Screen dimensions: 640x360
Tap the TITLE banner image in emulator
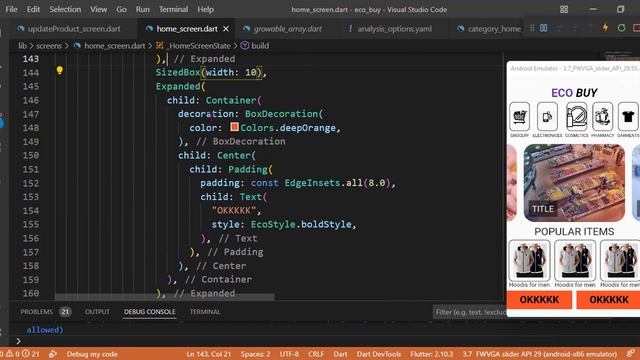click(574, 183)
